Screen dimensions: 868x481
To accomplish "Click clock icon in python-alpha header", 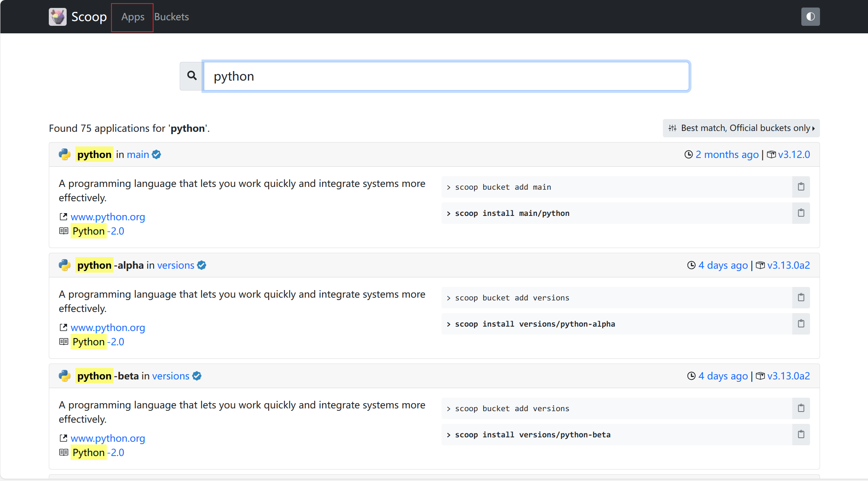I will pyautogui.click(x=691, y=265).
